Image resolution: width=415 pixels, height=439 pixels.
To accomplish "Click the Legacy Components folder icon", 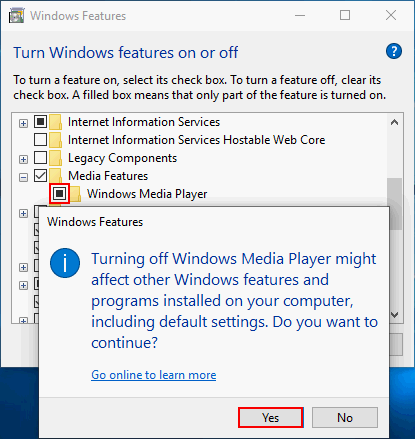I will (x=55, y=158).
